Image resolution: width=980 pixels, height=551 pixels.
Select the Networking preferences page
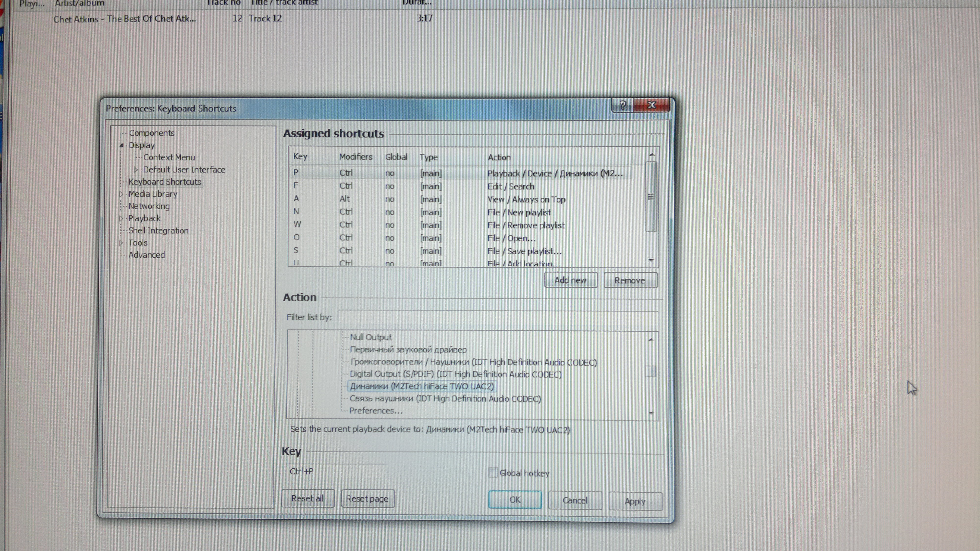pos(149,206)
